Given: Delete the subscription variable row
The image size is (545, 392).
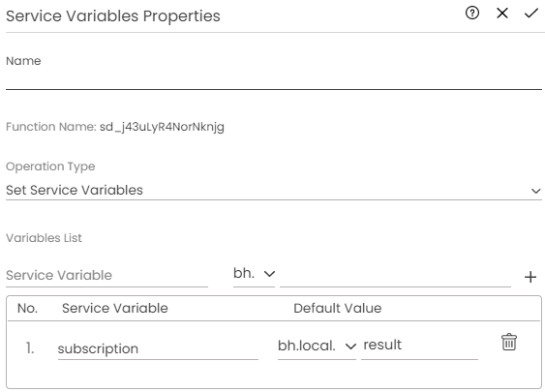Looking at the screenshot, I should (509, 342).
